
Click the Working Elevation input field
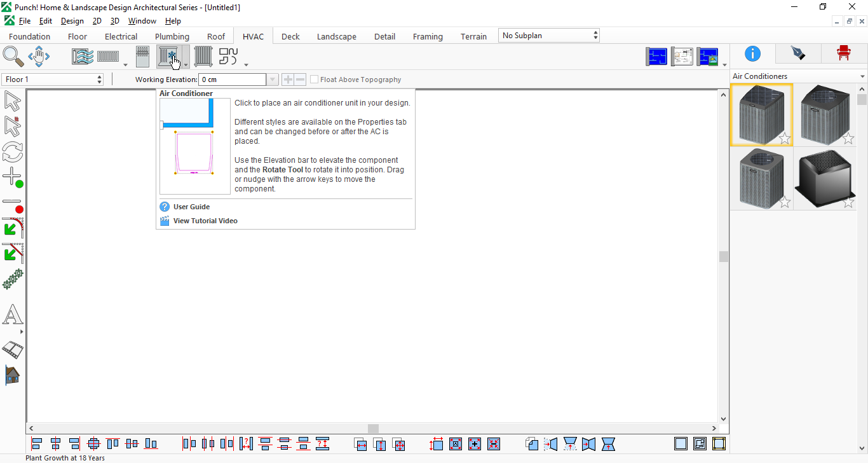(x=233, y=79)
